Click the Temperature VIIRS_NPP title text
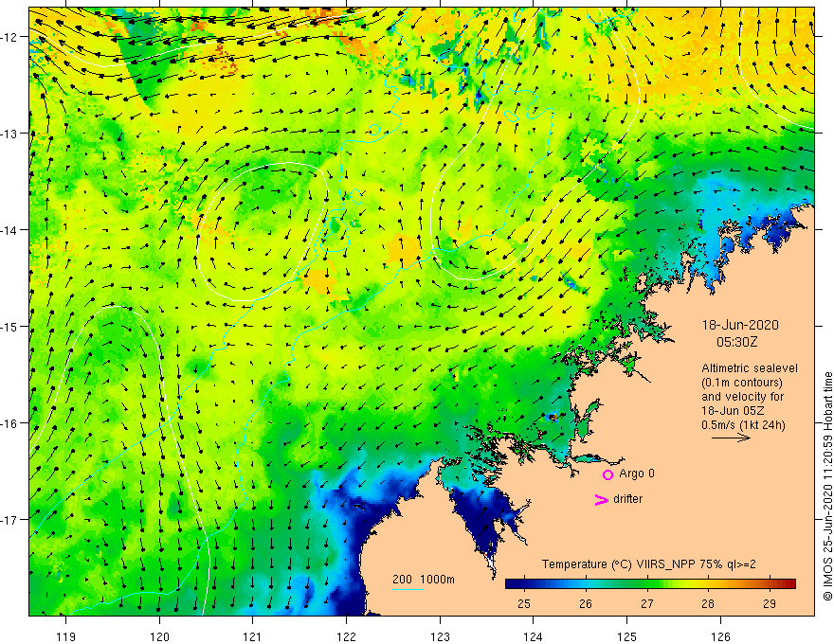This screenshot has width=834, height=644. [x=648, y=564]
